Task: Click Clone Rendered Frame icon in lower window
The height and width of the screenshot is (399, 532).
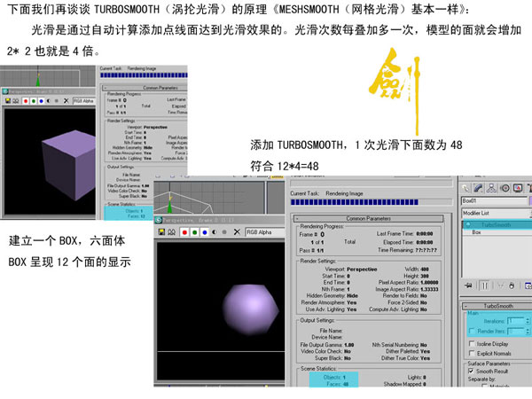Action: [x=170, y=233]
